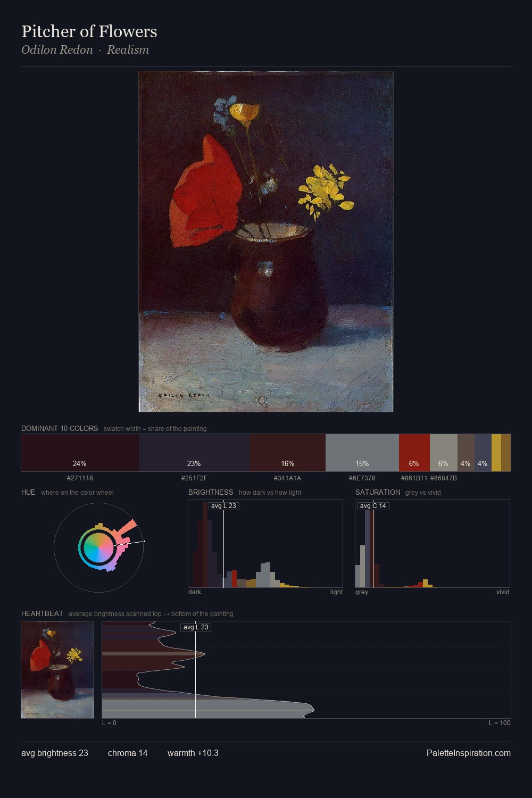This screenshot has height=798, width=532.
Task: Click the DOMINANT 10 COLORS heading
Action: [x=60, y=428]
